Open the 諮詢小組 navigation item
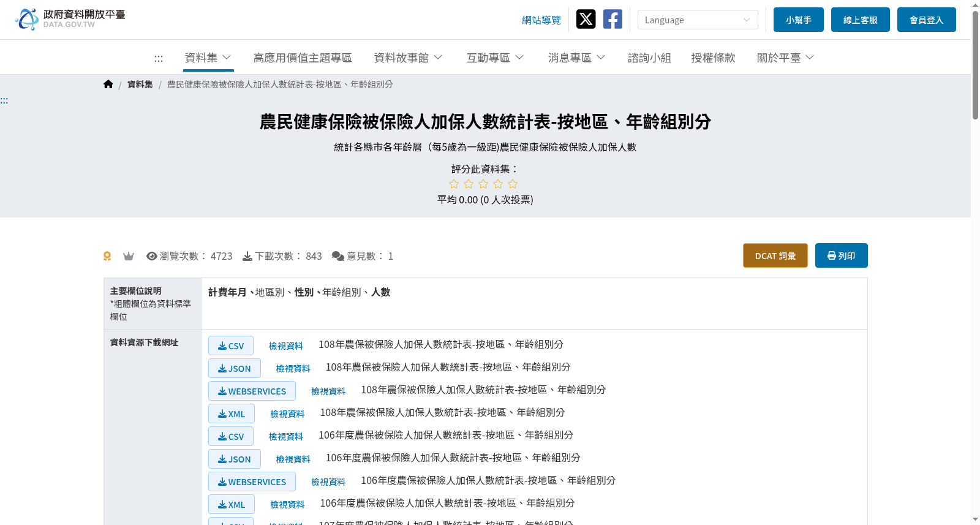This screenshot has height=525, width=980. [649, 58]
